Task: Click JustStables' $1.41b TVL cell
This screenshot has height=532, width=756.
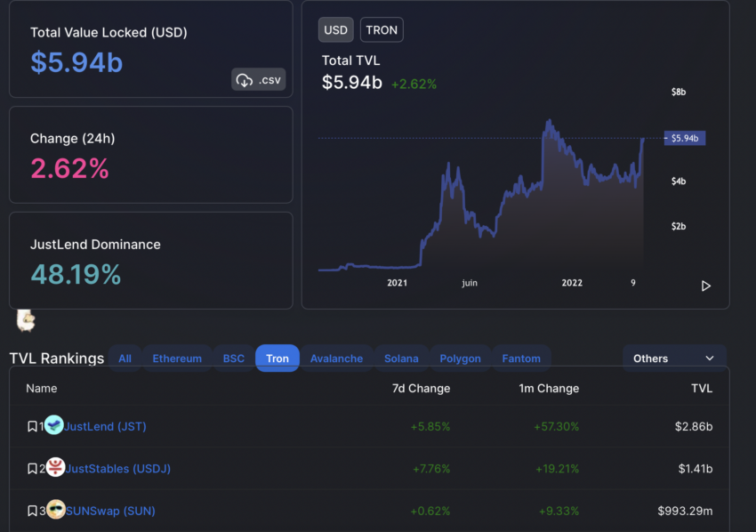Action: coord(696,468)
